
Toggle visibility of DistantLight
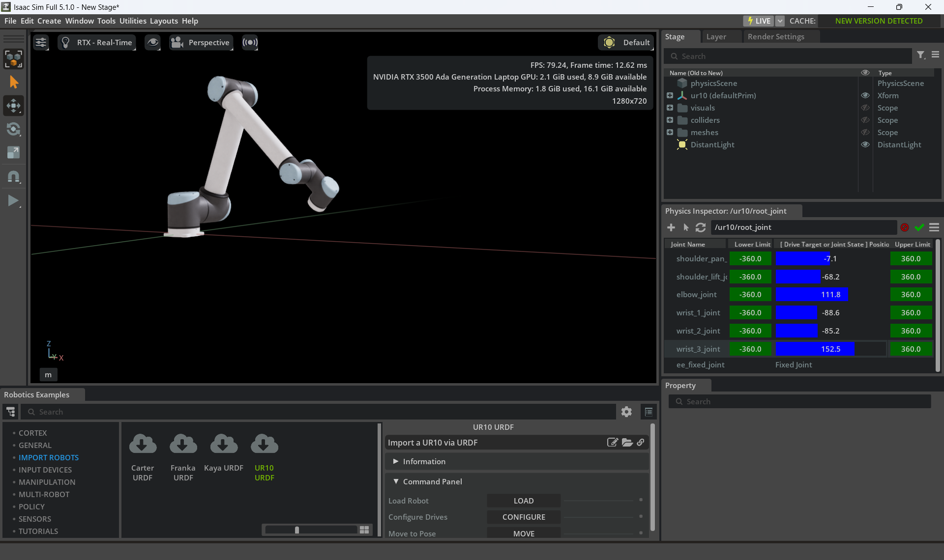(865, 144)
